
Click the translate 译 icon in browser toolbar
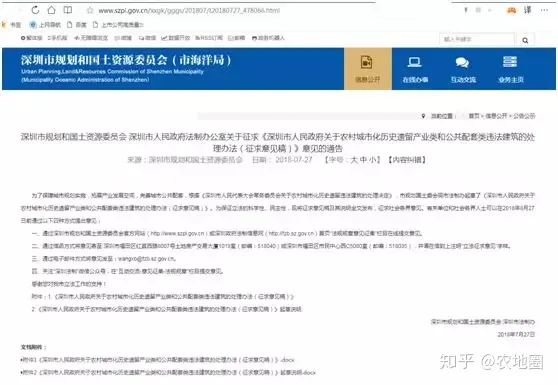tap(527, 10)
